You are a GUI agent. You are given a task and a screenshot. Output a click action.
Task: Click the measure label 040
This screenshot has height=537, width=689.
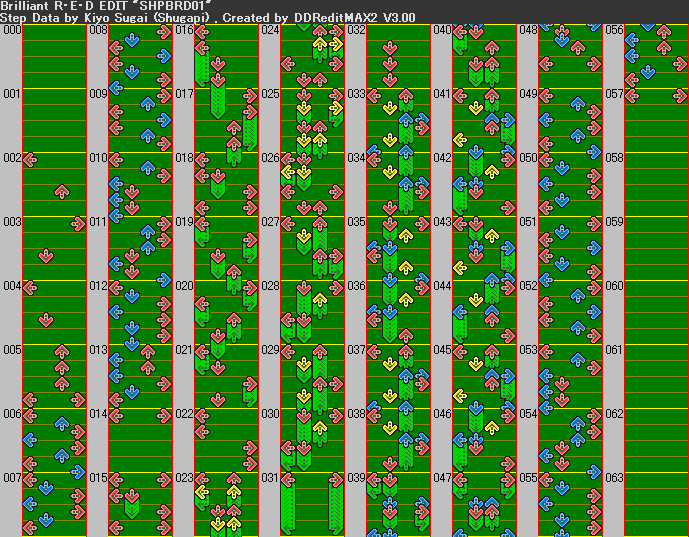point(442,30)
